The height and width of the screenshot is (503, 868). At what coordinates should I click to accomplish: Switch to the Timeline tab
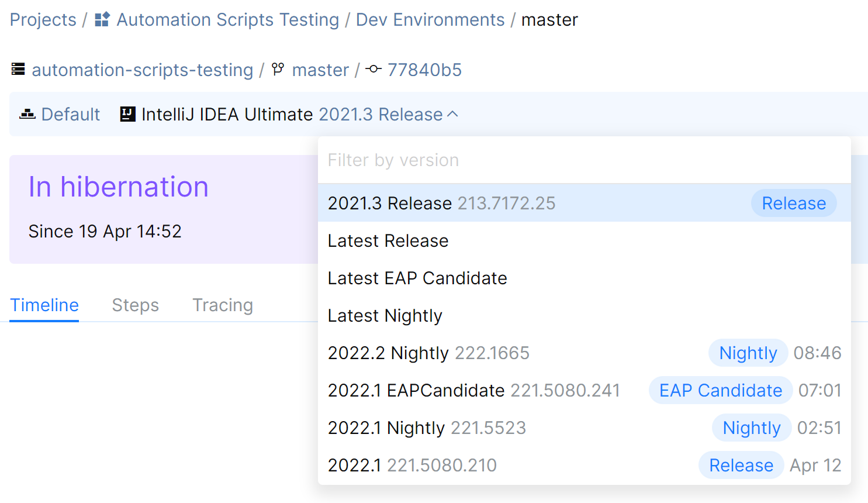(x=44, y=305)
